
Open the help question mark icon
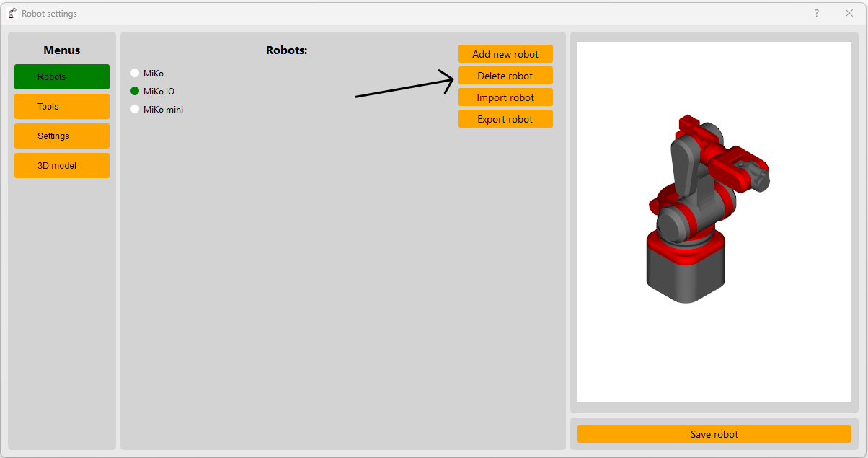click(816, 13)
